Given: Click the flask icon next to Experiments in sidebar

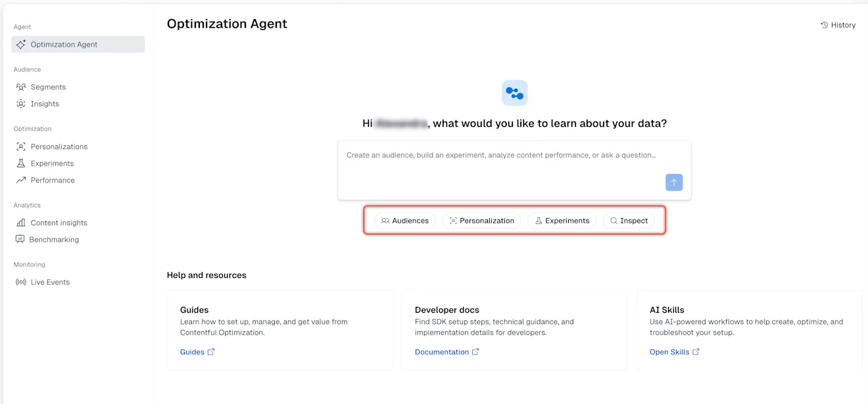Looking at the screenshot, I should (x=21, y=164).
